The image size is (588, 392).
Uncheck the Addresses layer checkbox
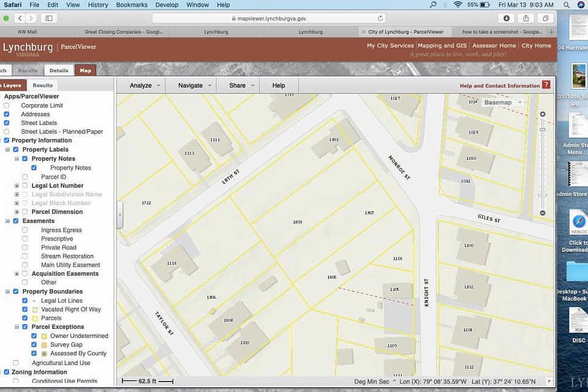(7, 114)
